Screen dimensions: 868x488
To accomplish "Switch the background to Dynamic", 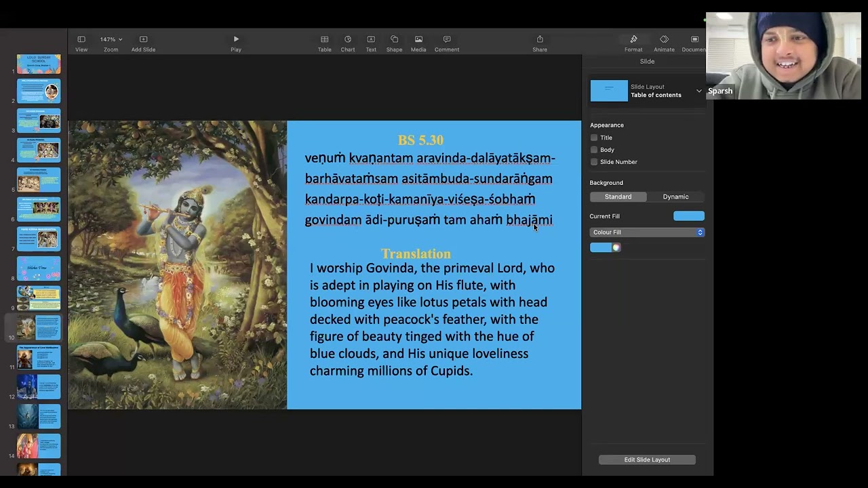I will (x=675, y=197).
